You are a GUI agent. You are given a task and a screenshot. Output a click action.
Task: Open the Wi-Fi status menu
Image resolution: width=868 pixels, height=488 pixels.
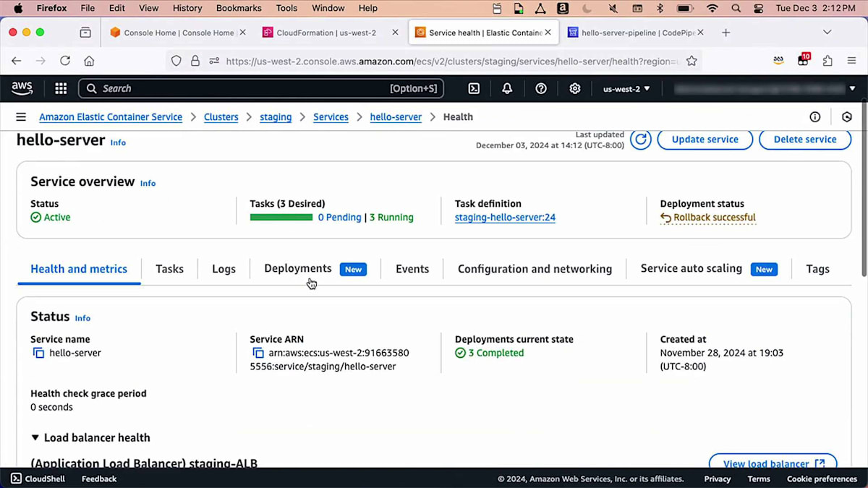tap(712, 9)
